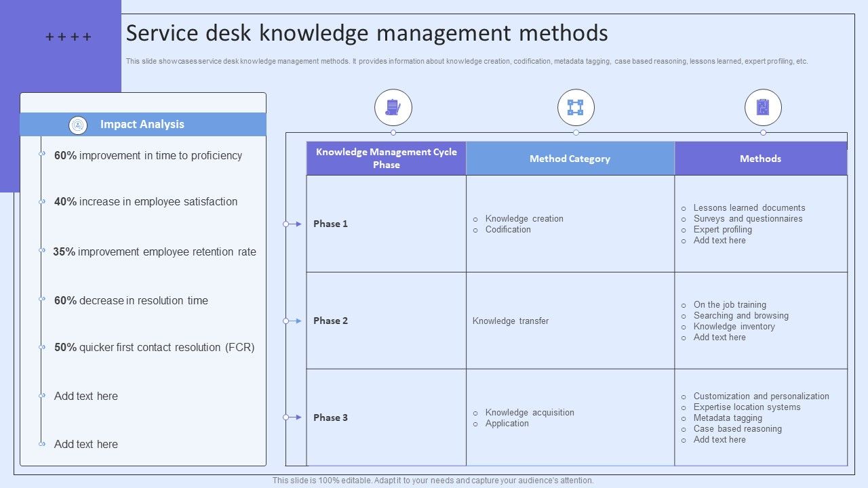Select '50% quicker first contact resolution (FCR)'
Screen dimensions: 868x488
click(x=155, y=347)
